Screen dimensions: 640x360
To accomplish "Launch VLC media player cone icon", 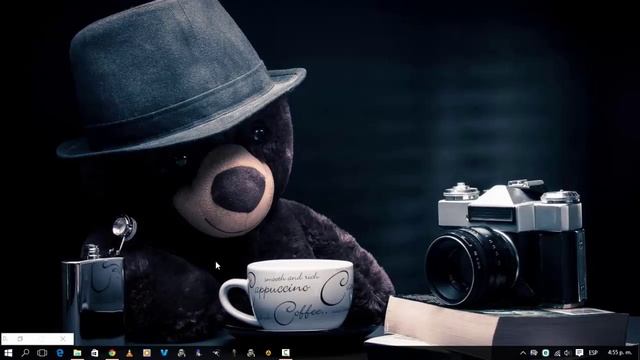I will point(129,353).
